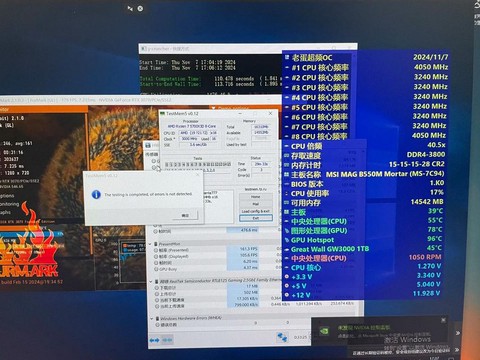Click the TestMem5 Total memory field
Screen dimensions: 480x360
[x=260, y=127]
